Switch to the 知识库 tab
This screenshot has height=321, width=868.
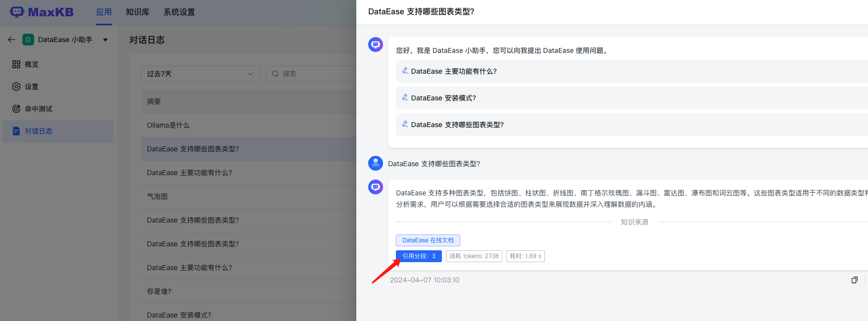click(138, 12)
